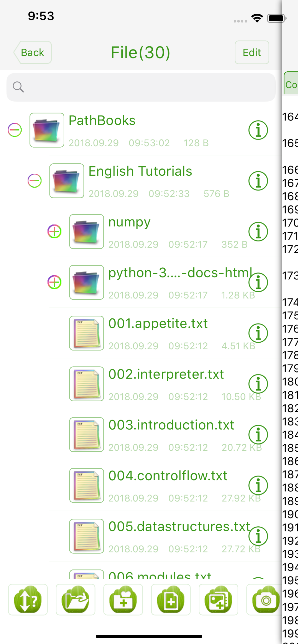This screenshot has width=298, height=644.
Task: Select the numpy row name
Action: 129,223
